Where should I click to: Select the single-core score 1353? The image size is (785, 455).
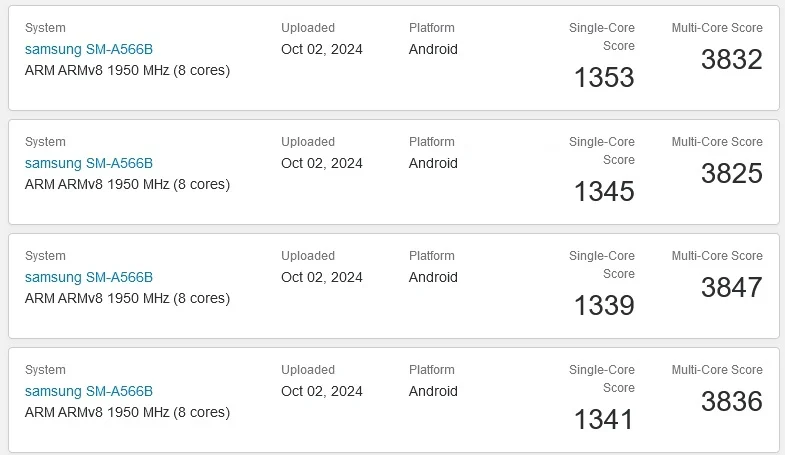tap(604, 78)
